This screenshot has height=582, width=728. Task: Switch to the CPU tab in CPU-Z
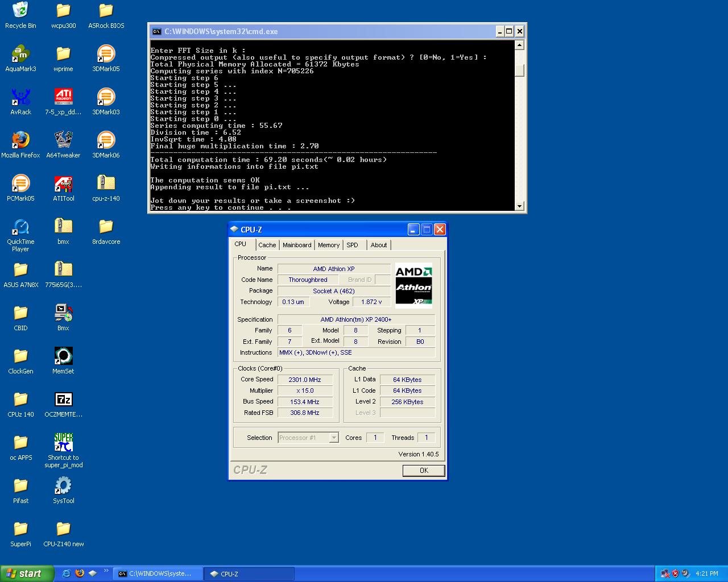tap(241, 244)
